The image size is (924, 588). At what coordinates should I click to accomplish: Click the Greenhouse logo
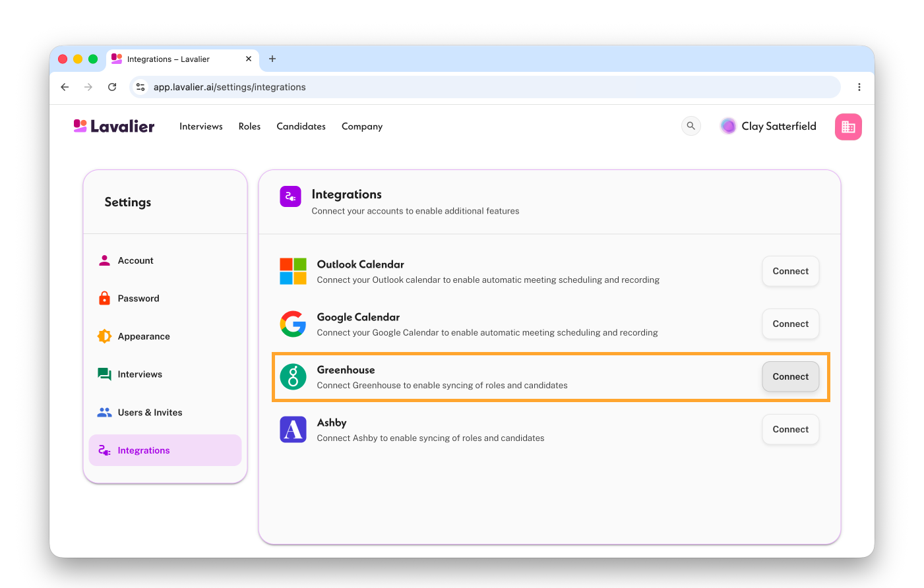[x=293, y=376]
